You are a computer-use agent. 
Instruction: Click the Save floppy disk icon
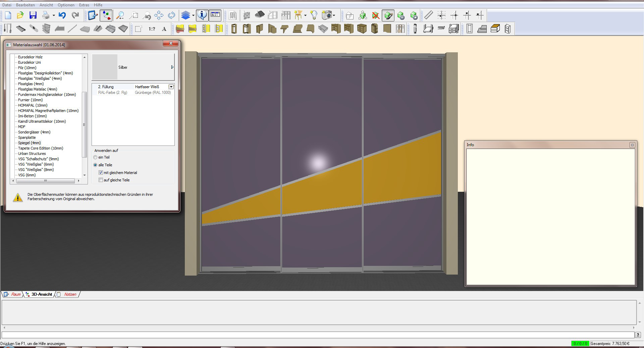pos(33,15)
